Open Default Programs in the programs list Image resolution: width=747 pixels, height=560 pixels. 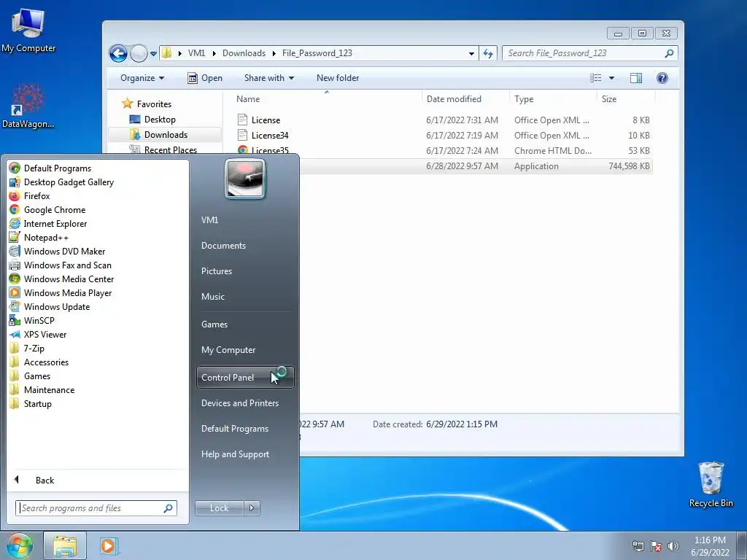[x=57, y=168]
